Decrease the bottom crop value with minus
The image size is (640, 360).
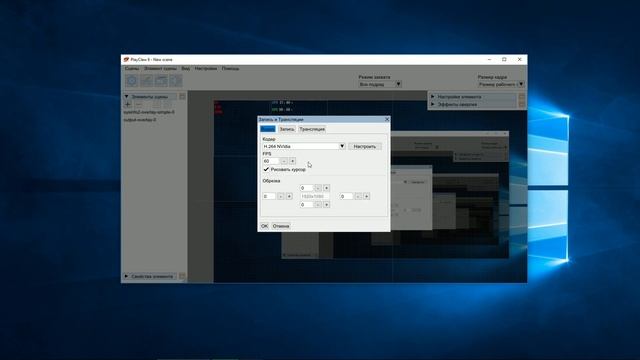coord(318,204)
